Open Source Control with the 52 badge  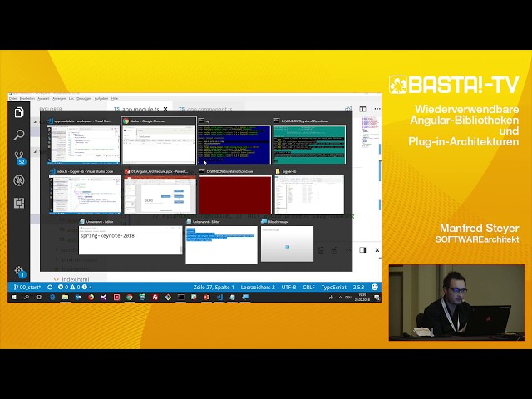(19, 158)
